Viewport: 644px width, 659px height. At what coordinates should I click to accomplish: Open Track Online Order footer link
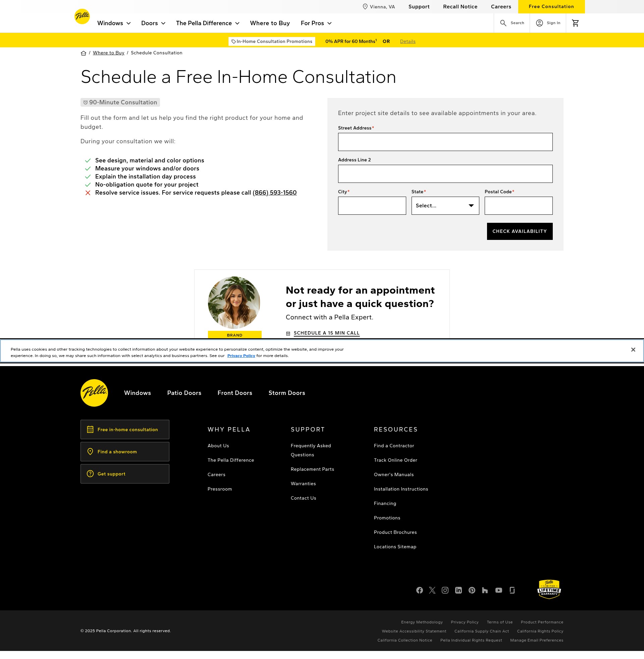(395, 460)
